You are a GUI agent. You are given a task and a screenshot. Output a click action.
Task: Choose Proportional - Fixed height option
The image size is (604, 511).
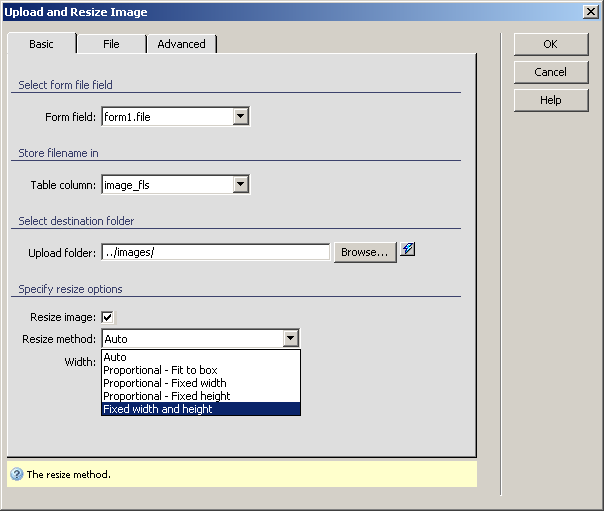pos(200,396)
